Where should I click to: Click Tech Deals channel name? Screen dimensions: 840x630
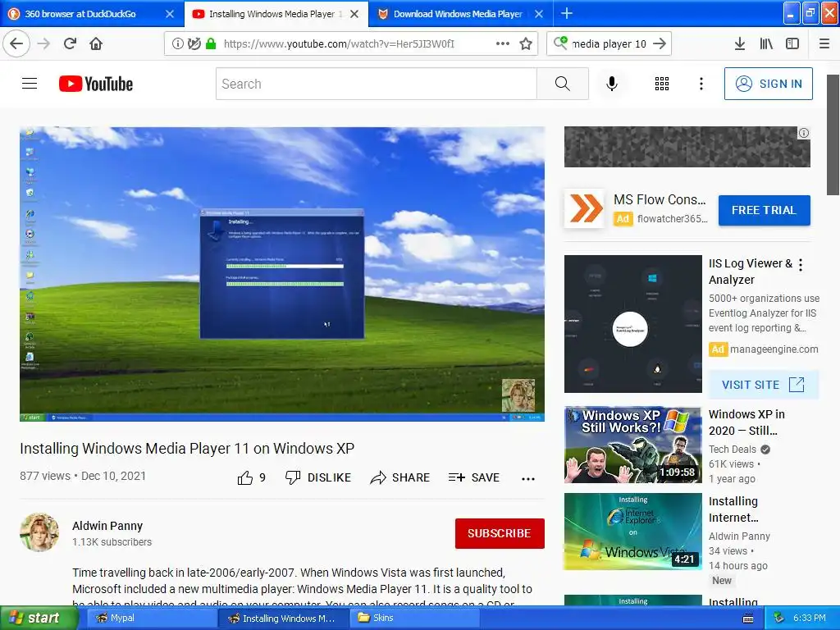click(732, 450)
